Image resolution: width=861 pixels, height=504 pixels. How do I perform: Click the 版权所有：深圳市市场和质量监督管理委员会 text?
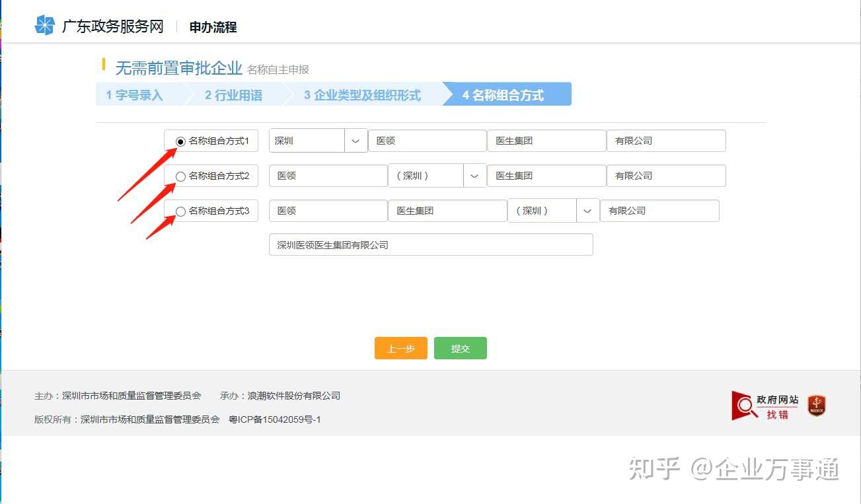127,419
